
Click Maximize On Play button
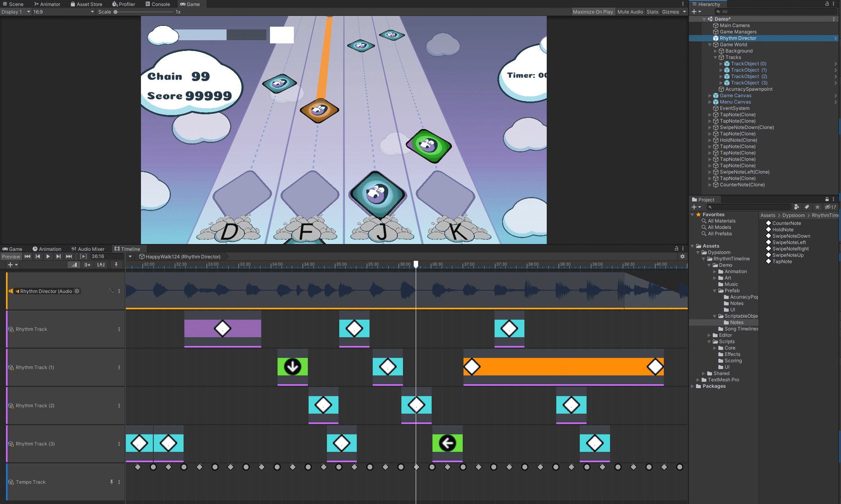tap(593, 12)
